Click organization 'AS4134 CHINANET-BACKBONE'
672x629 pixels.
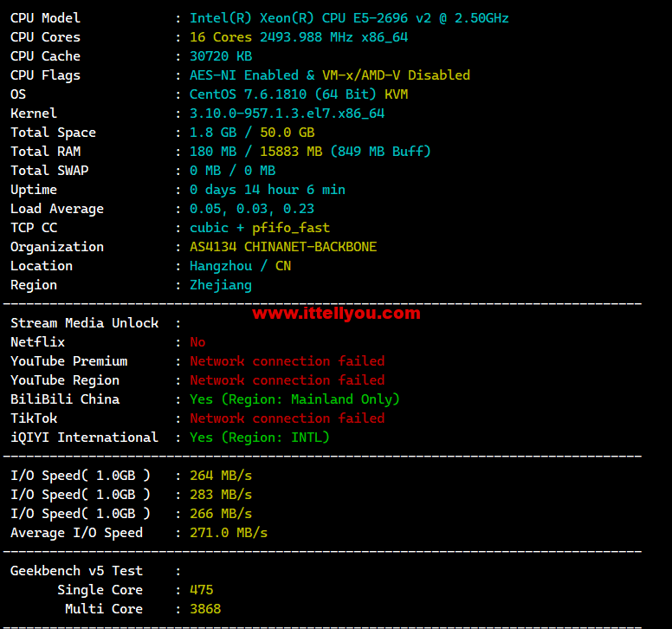[283, 247]
